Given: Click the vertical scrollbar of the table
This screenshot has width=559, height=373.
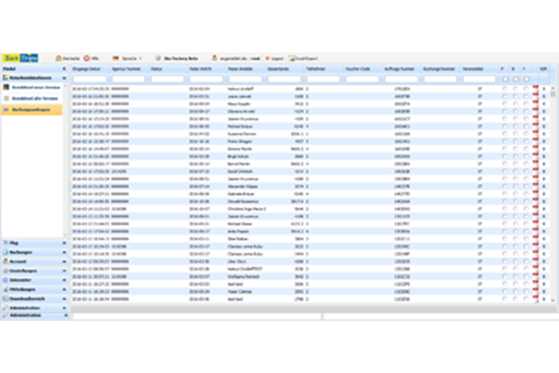Looking at the screenshot, I should [x=553, y=194].
